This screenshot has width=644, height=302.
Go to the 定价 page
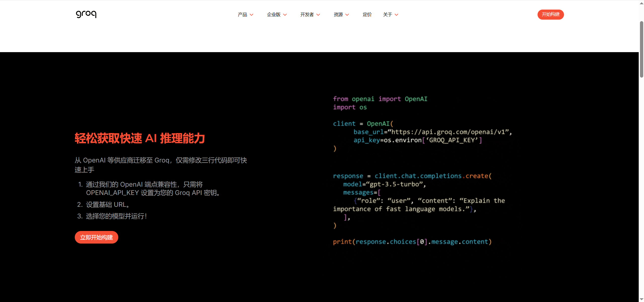point(367,15)
